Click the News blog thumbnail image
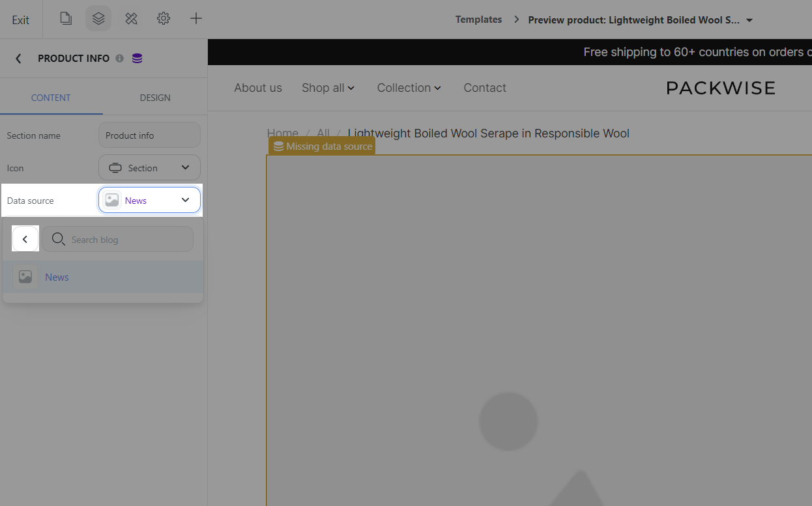The height and width of the screenshot is (506, 812). (x=25, y=277)
